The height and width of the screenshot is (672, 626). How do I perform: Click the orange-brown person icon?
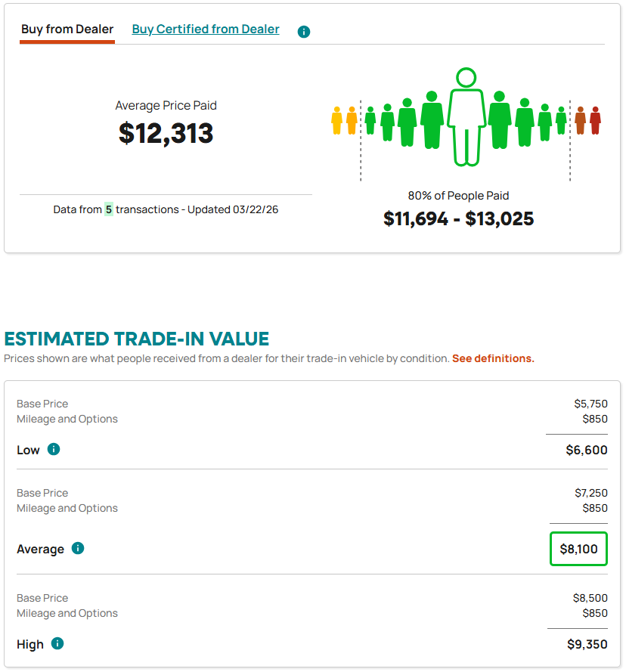click(x=580, y=120)
